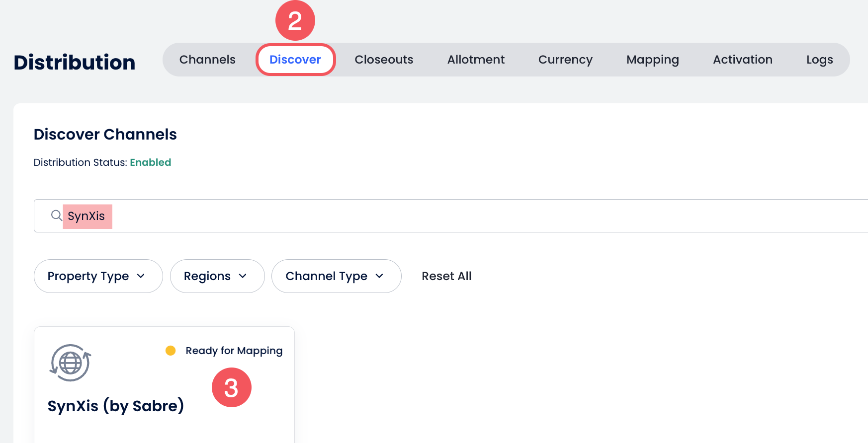868x443 pixels.
Task: Open the Currency tab
Action: point(565,60)
